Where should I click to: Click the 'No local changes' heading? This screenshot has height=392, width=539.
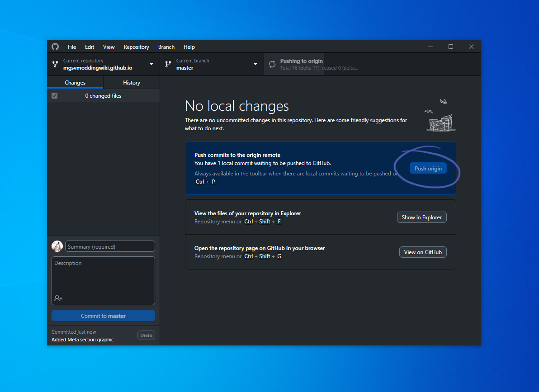tap(237, 106)
